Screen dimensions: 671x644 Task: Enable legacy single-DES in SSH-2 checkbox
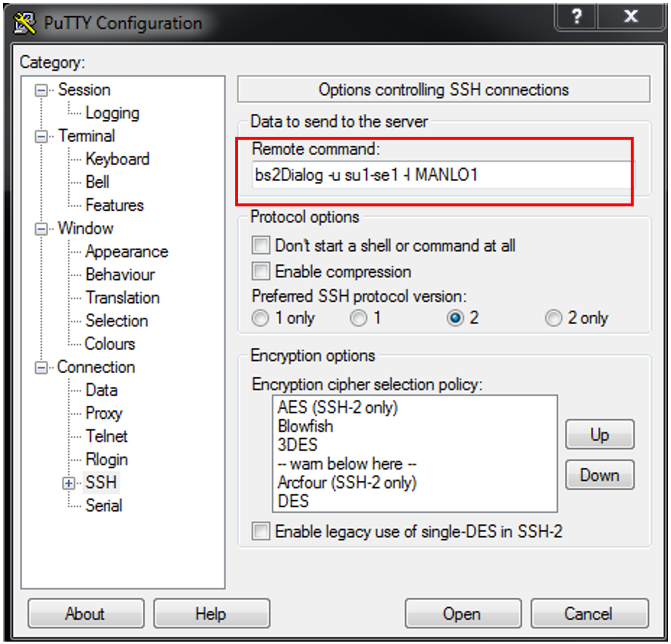tap(261, 531)
